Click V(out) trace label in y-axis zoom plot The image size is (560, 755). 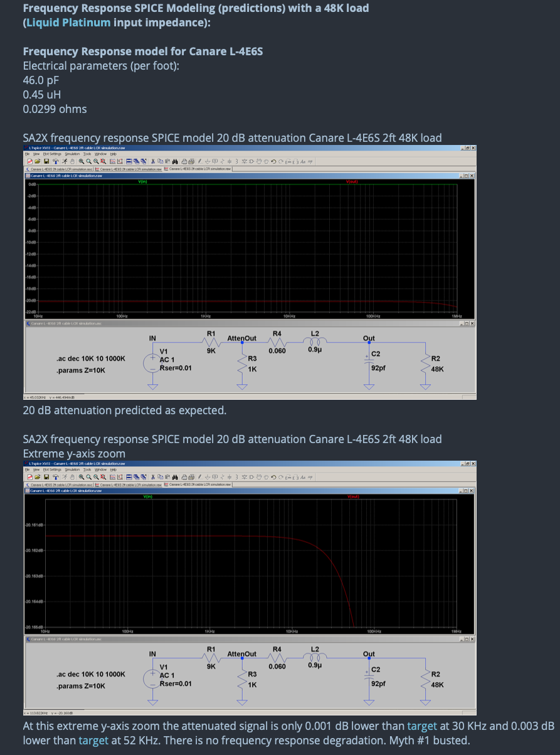[x=354, y=496]
